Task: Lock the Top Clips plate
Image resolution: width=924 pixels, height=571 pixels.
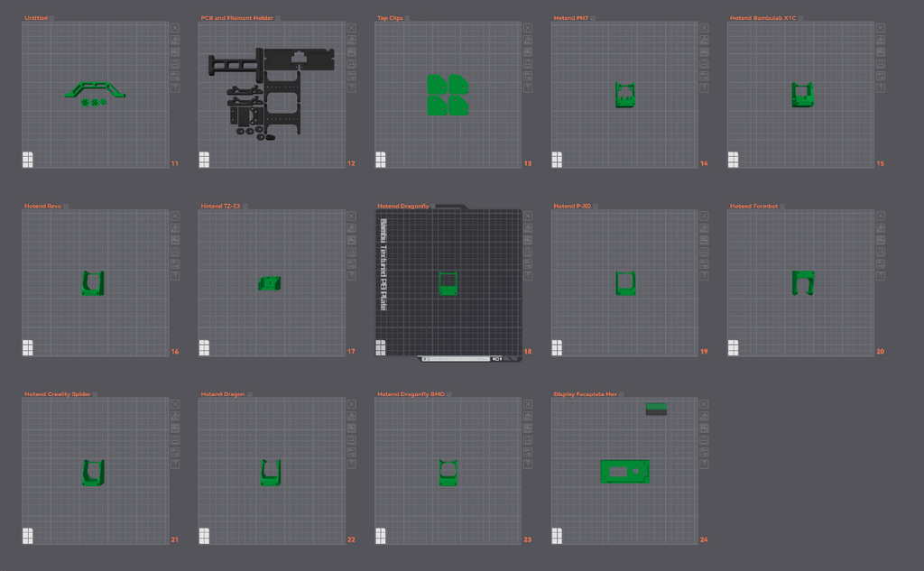Action: [x=528, y=64]
